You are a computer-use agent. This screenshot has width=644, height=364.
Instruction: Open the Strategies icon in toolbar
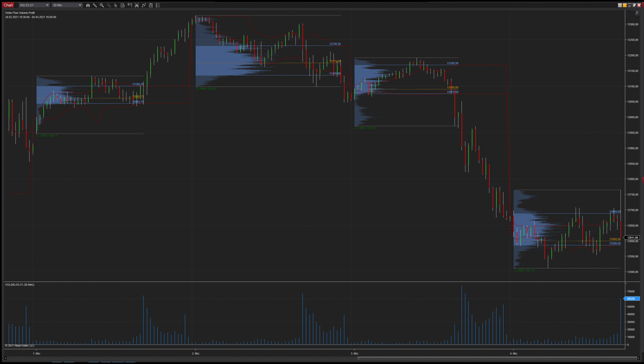[x=151, y=5]
